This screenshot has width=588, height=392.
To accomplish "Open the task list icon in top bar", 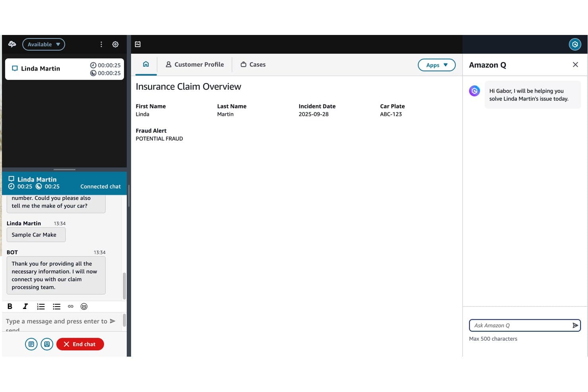I will [x=138, y=44].
